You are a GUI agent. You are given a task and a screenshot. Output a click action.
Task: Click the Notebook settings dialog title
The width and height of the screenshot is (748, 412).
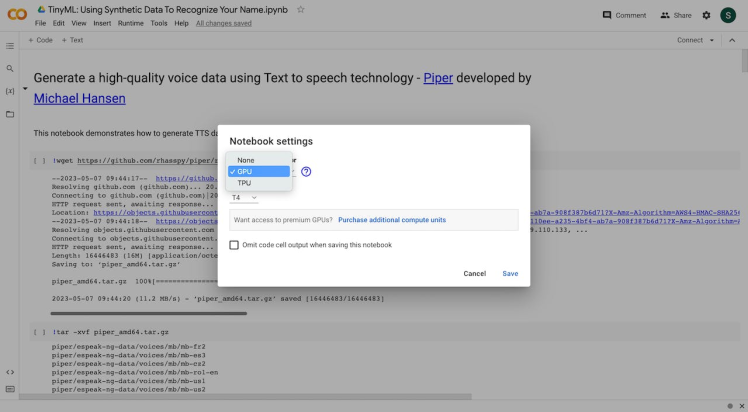[x=271, y=142]
